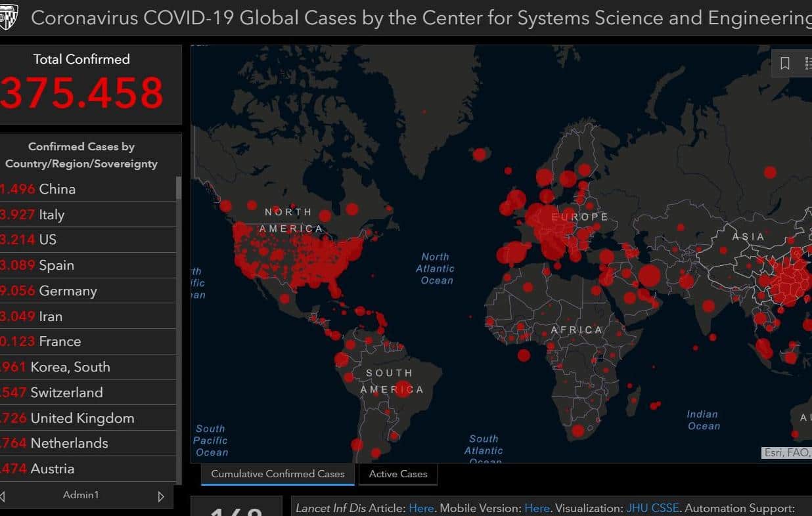Viewport: 812px width, 516px height.
Task: Select Korea, South in the list
Action: tap(88, 367)
